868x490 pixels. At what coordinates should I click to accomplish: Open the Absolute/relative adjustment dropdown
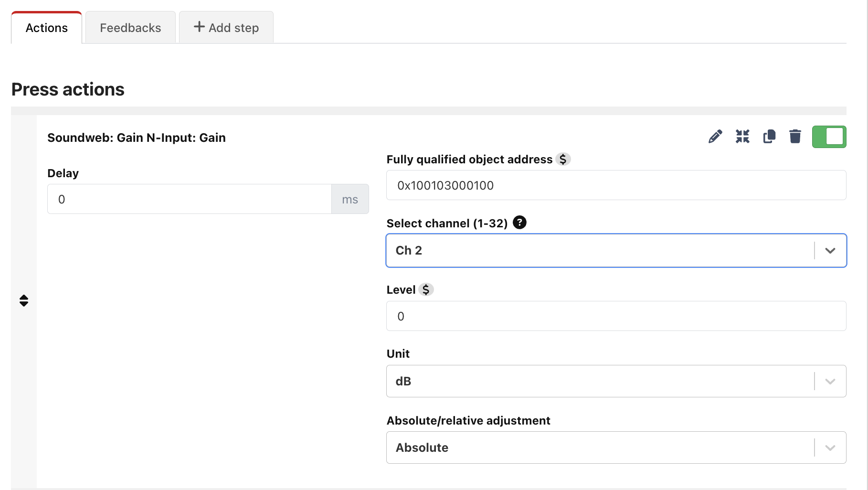(x=830, y=447)
